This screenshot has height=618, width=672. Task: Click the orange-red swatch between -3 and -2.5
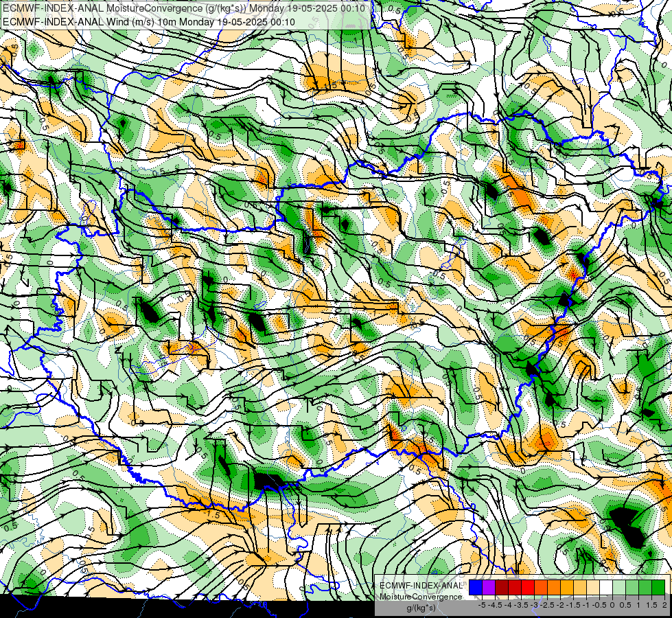541,588
